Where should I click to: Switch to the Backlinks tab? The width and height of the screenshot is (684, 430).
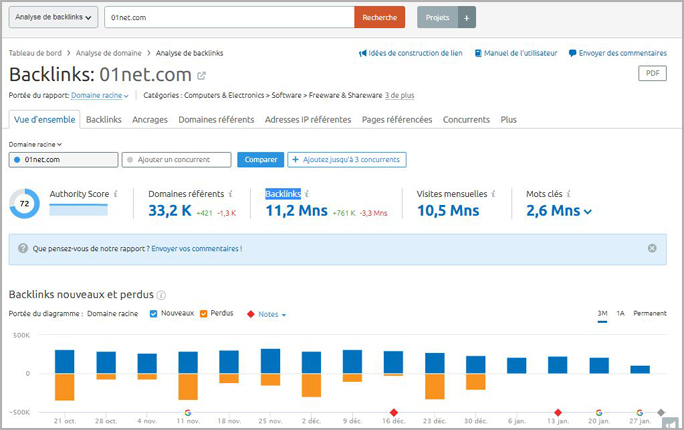point(104,119)
